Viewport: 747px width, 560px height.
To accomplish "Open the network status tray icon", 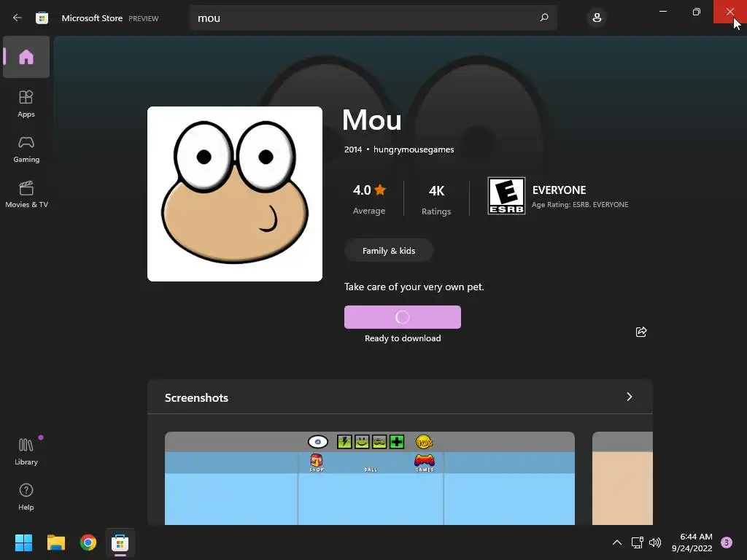I will pyautogui.click(x=637, y=542).
